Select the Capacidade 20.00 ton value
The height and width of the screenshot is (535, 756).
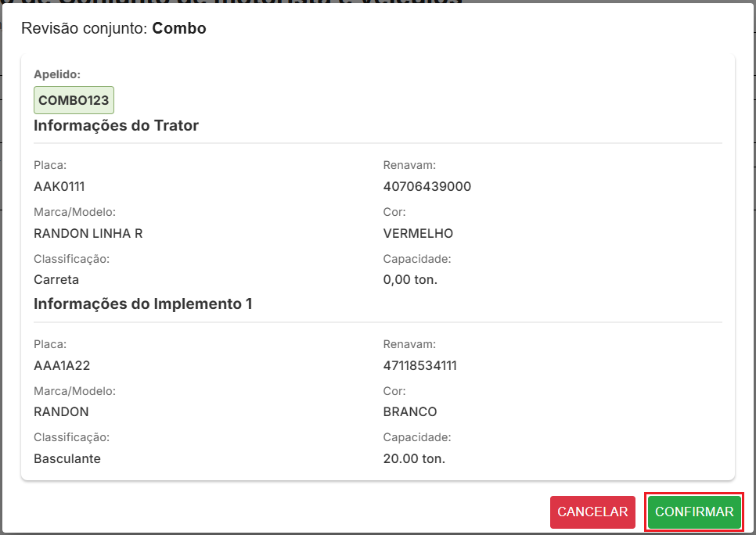(414, 458)
